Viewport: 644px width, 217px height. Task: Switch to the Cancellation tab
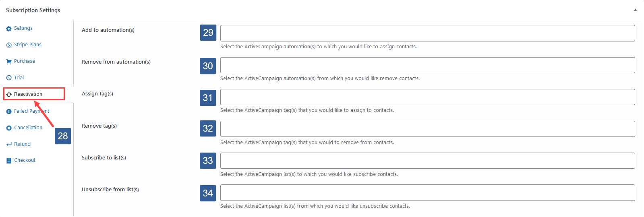click(28, 128)
